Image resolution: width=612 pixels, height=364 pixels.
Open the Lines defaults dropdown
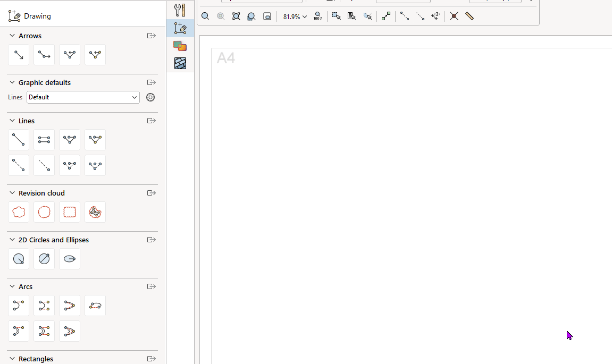(x=83, y=97)
